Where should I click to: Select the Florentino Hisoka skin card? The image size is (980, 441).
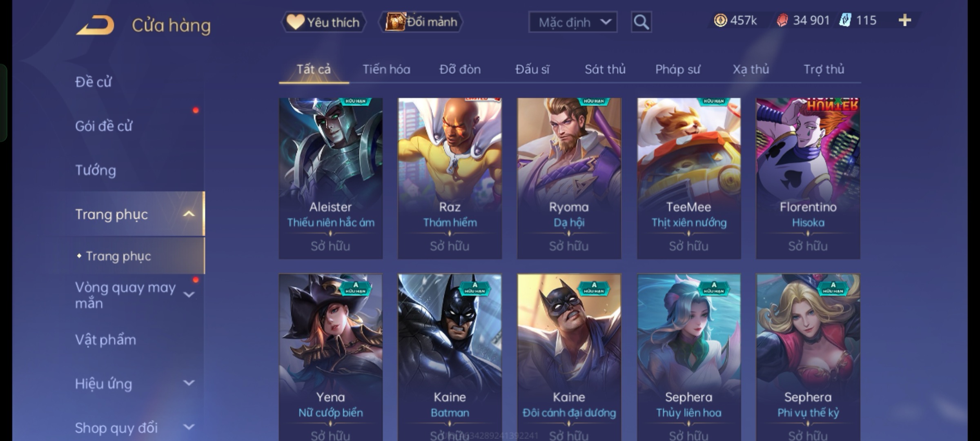[808, 178]
